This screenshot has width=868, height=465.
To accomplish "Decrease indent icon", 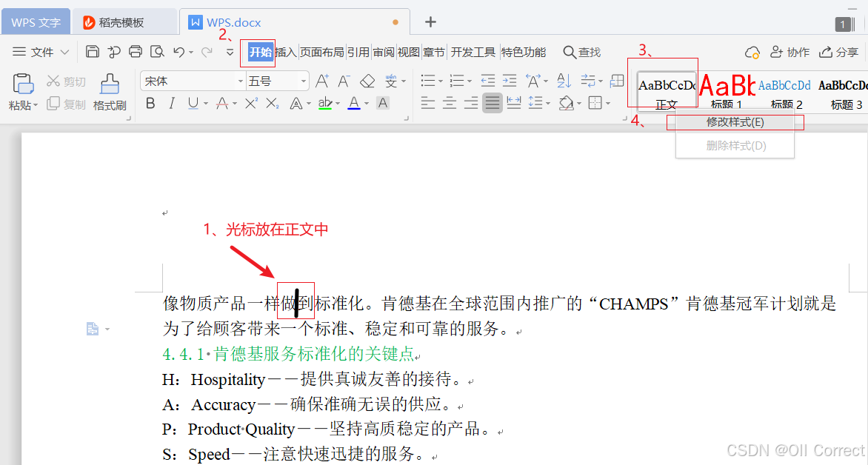I will (488, 81).
